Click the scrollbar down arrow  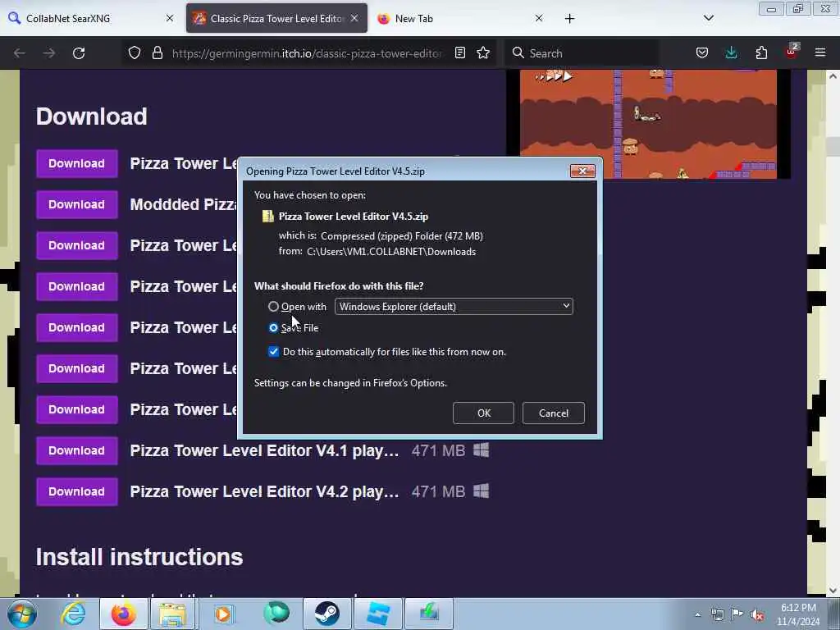(833, 591)
